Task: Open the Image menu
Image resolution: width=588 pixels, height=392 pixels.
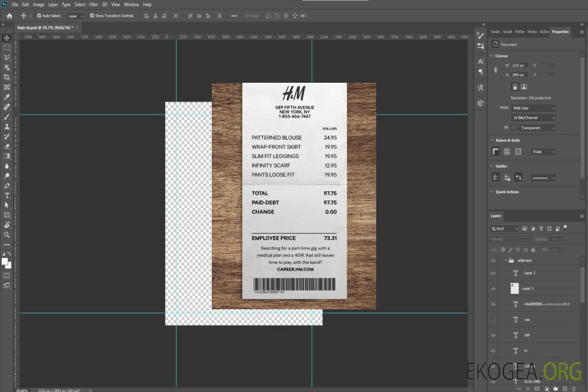Action: 39,4
